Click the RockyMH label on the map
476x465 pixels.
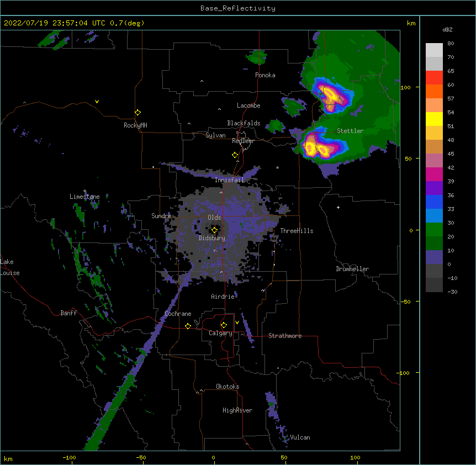(135, 125)
